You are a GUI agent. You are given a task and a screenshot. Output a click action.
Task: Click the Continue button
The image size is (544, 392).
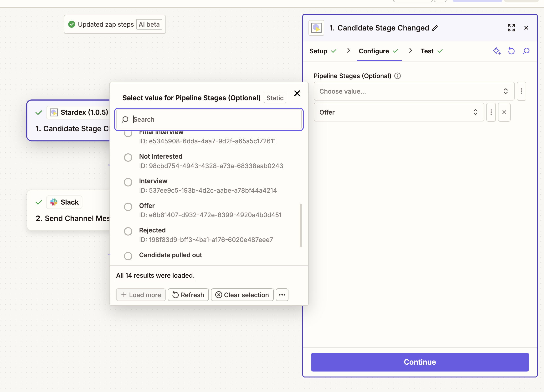420,362
